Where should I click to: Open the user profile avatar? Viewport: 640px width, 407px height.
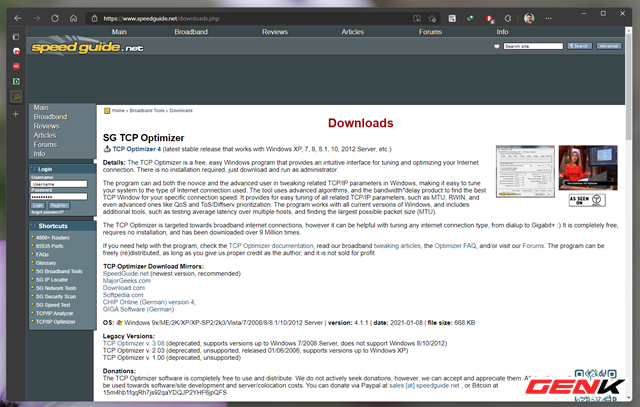(x=529, y=18)
